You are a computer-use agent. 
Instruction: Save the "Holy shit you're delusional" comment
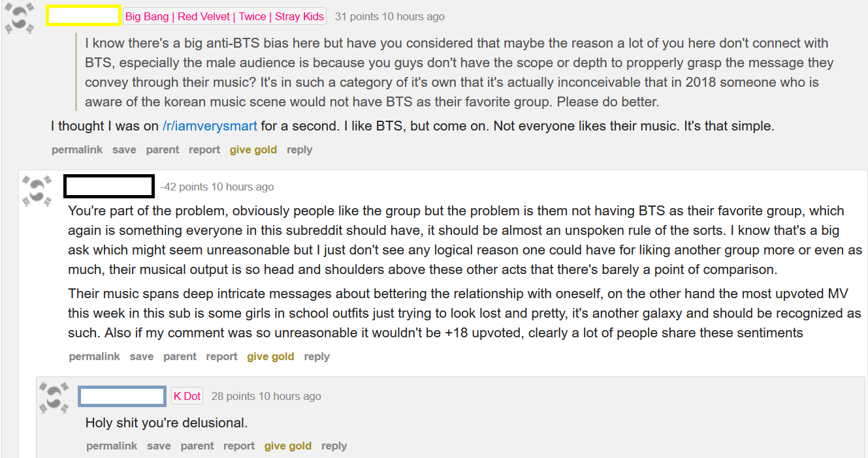(x=159, y=446)
